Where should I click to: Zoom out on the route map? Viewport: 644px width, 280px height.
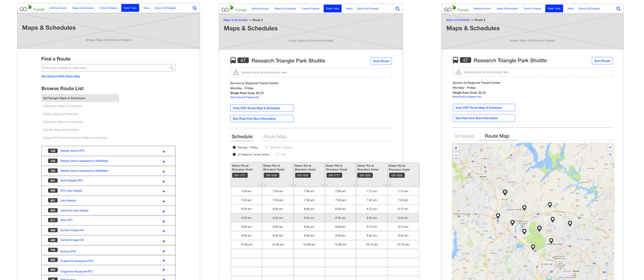456,156
